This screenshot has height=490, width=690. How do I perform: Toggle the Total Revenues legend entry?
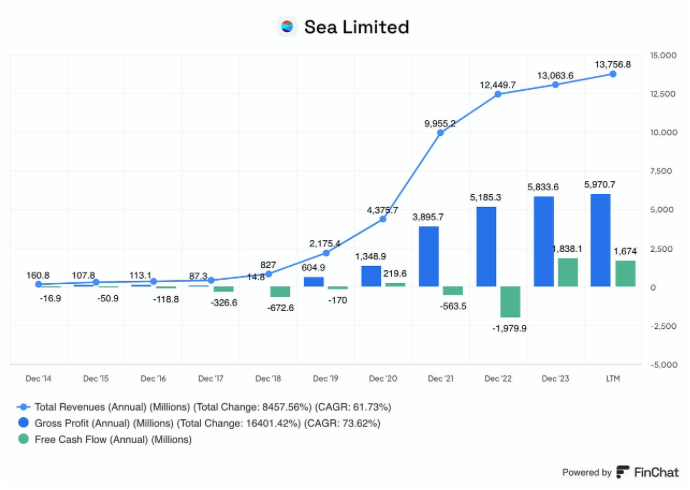click(204, 407)
